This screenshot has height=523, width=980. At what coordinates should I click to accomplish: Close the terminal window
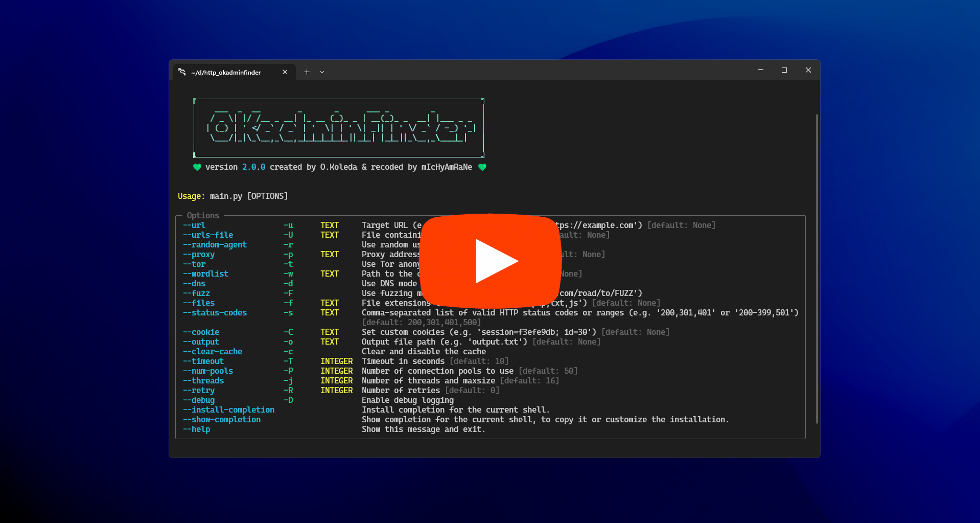coord(808,70)
